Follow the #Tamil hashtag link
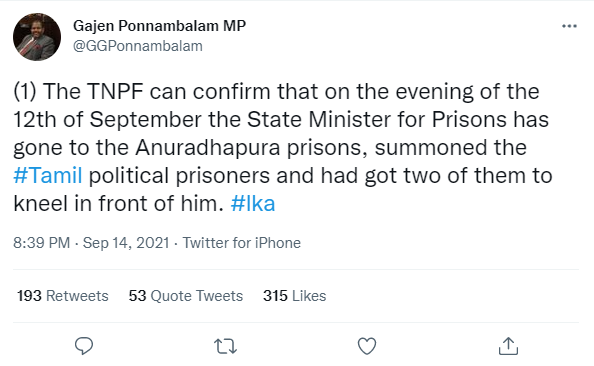 48,176
